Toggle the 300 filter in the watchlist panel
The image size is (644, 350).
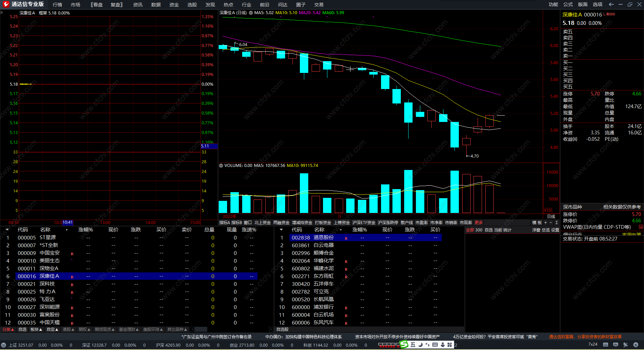tap(479, 230)
